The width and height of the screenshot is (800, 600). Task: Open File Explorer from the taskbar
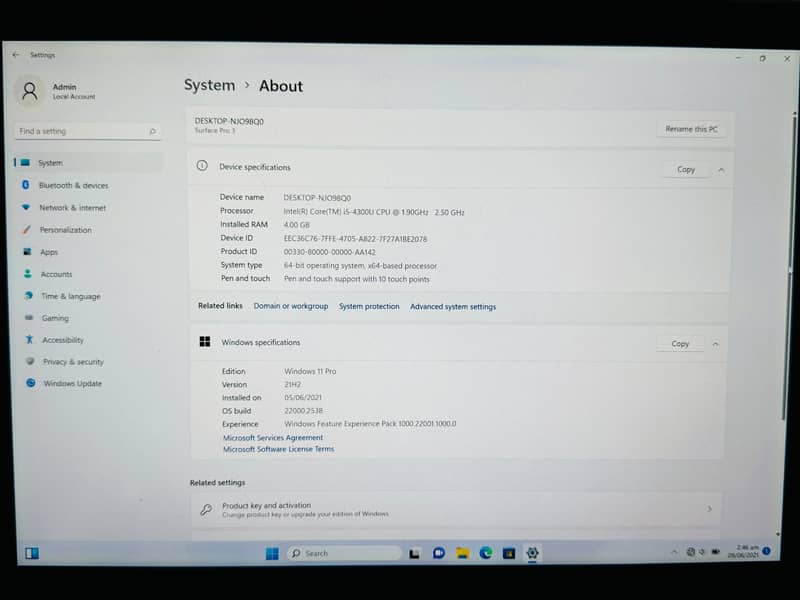[462, 553]
